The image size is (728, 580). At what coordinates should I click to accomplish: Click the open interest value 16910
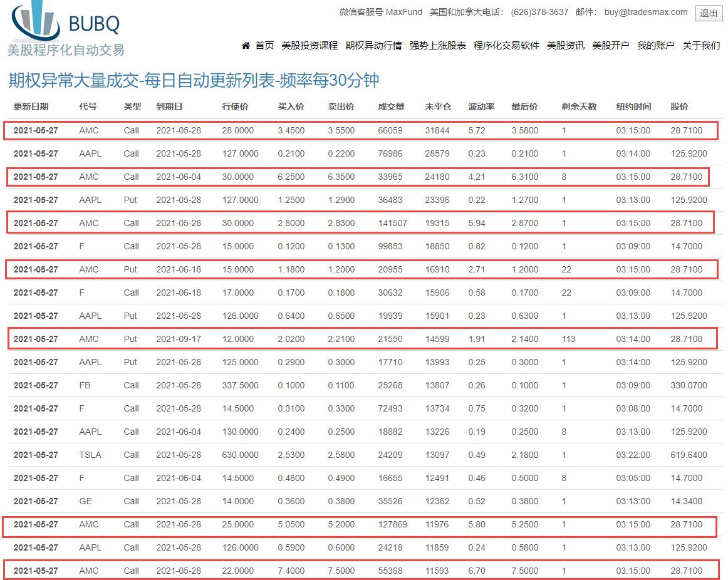(x=437, y=270)
